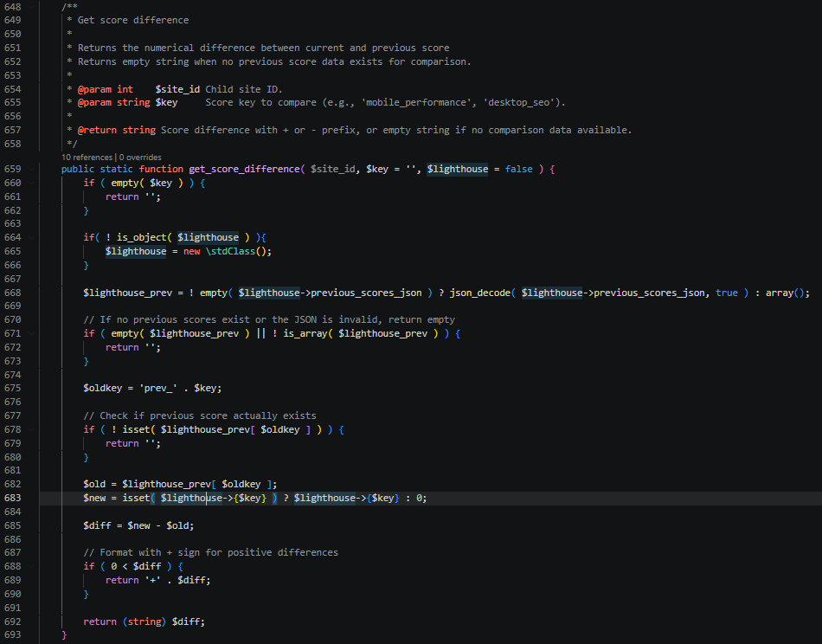Screen dimensions: 822x644
Task: Click the function name get_score_difference
Action: click(244, 169)
